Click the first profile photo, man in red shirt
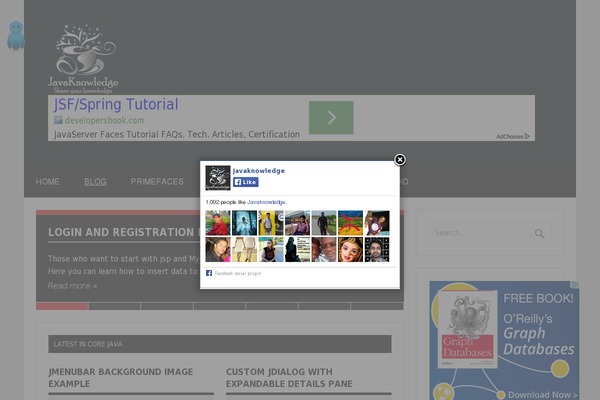Viewport: 600px width, 400px height. [x=218, y=223]
